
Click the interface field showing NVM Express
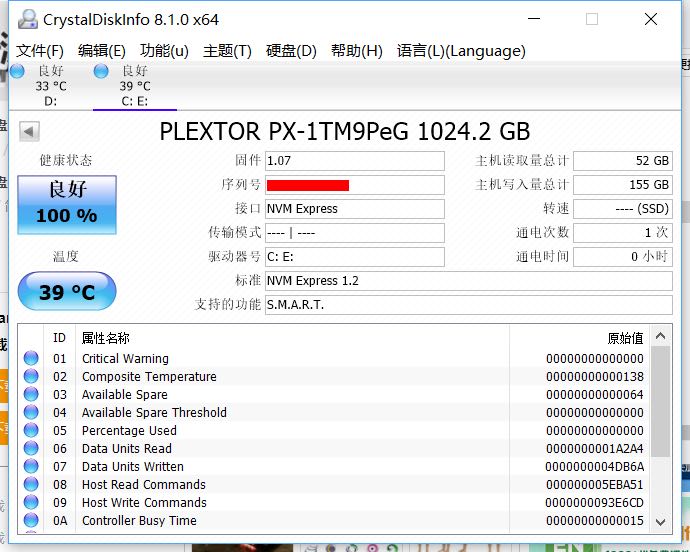click(355, 209)
